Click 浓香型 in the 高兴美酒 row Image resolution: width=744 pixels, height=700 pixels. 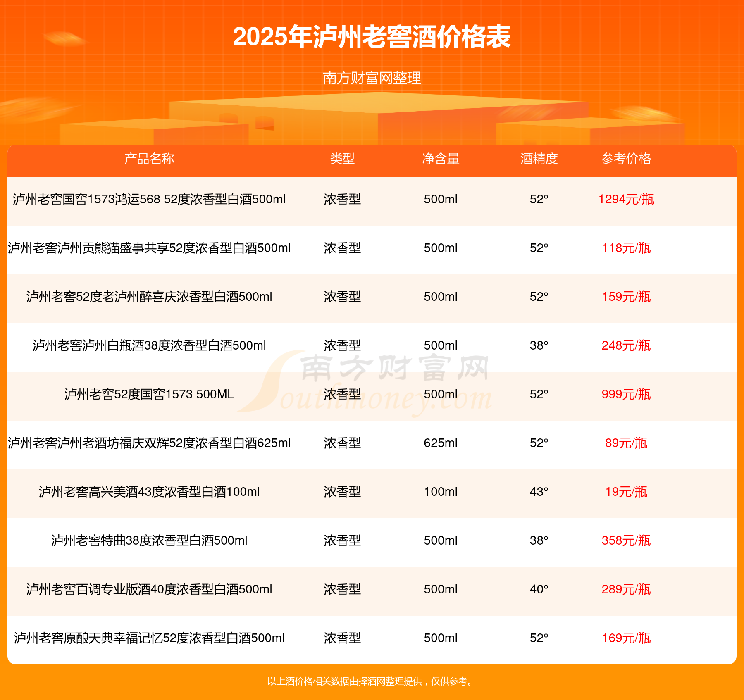342,492
